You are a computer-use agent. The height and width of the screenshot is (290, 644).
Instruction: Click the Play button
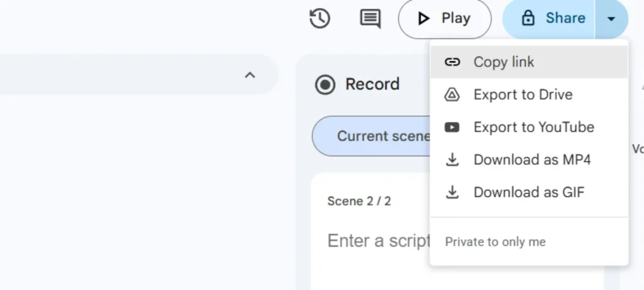tap(444, 19)
